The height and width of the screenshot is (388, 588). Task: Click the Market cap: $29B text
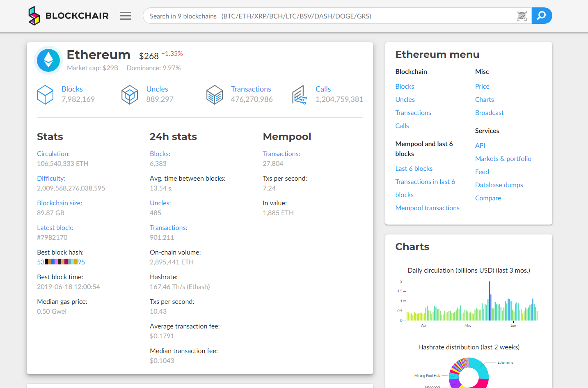[x=92, y=68]
